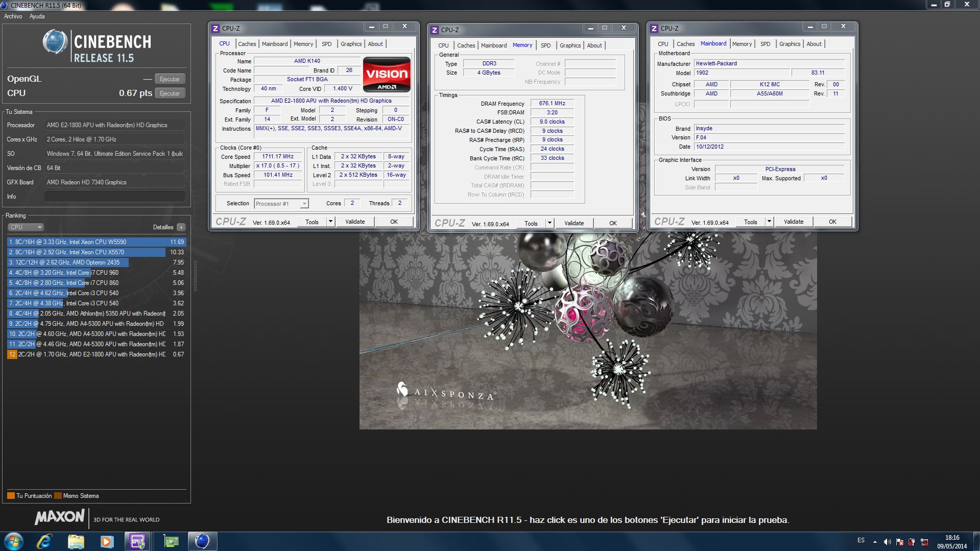The image size is (980, 551).
Task: Expand ranking Detalles arrow button
Action: click(x=181, y=227)
